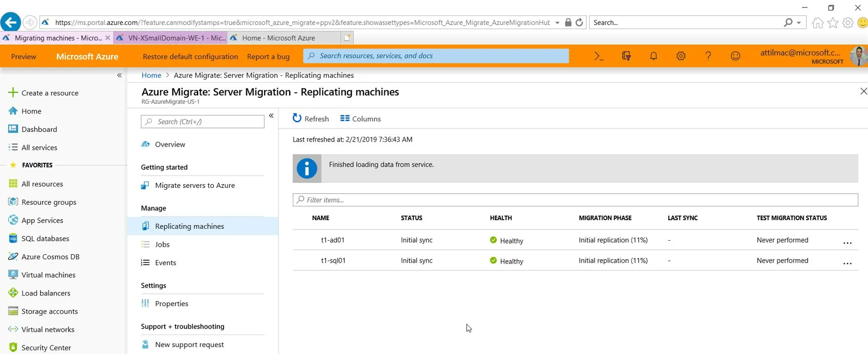This screenshot has width=868, height=354.
Task: Click Refresh toolbar button
Action: tap(310, 119)
